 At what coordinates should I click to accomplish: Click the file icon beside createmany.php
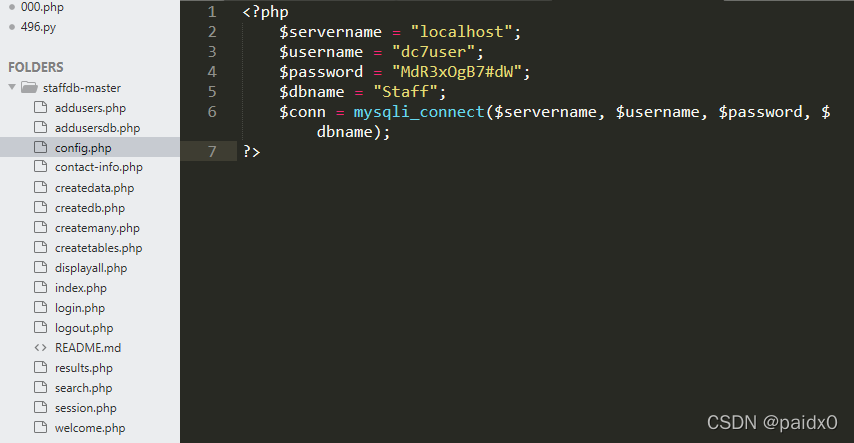(x=40, y=227)
